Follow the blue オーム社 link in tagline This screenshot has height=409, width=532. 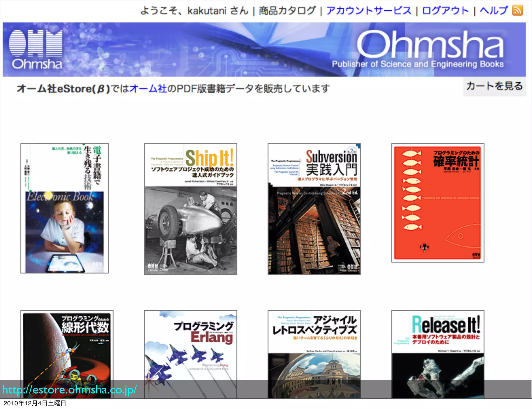(148, 89)
